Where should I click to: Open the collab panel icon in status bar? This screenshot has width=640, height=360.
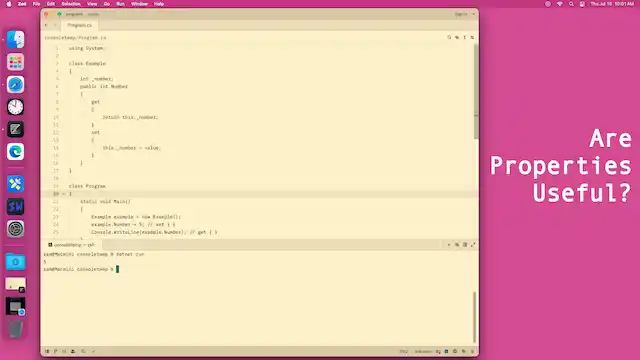[x=73, y=351]
